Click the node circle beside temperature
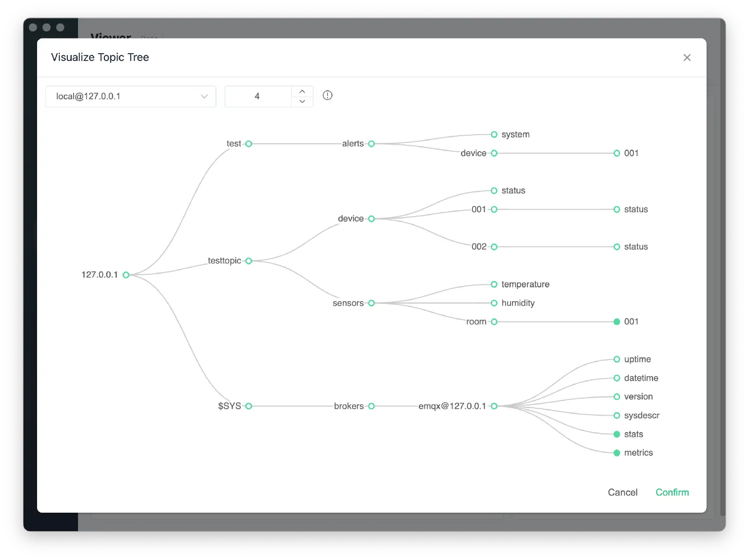The image size is (749, 560). click(x=494, y=284)
